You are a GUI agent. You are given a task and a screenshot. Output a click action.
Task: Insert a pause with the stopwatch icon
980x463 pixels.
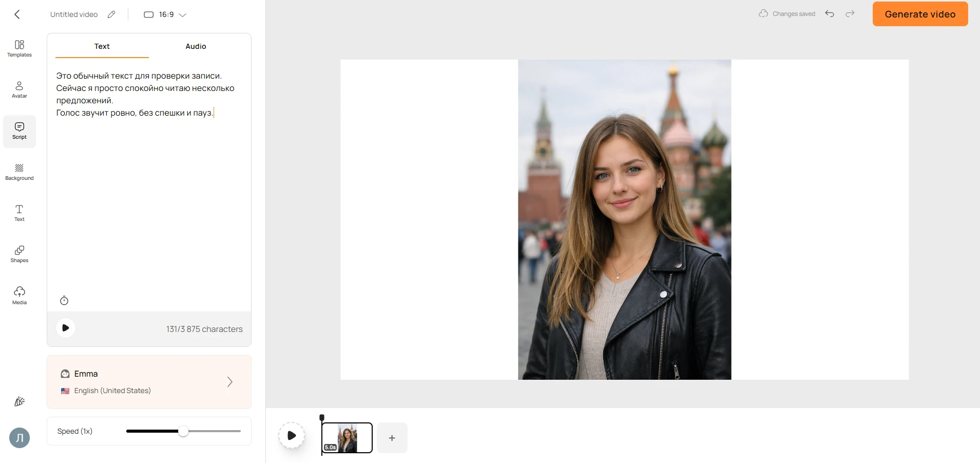coord(64,301)
